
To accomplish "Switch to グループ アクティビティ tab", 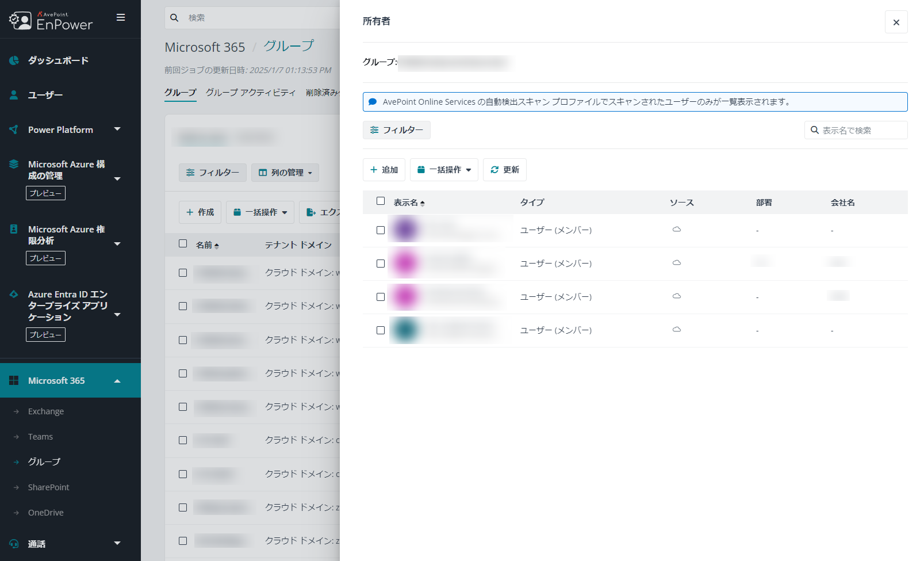I will (x=251, y=93).
